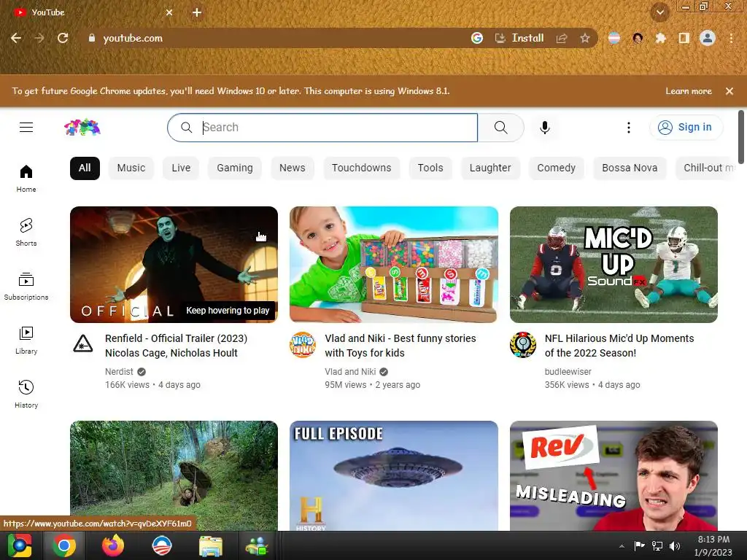Reload the YouTube page
Image resolution: width=747 pixels, height=560 pixels.
[x=63, y=38]
